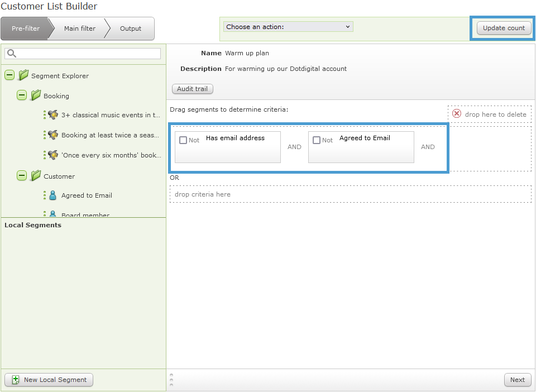Toggle Not checkbox for Has email address

point(183,140)
